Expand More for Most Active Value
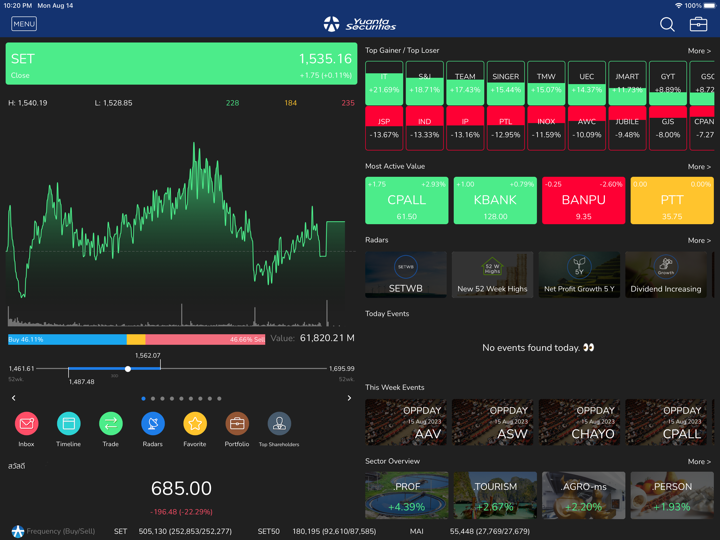Image resolution: width=720 pixels, height=540 pixels. pyautogui.click(x=699, y=167)
